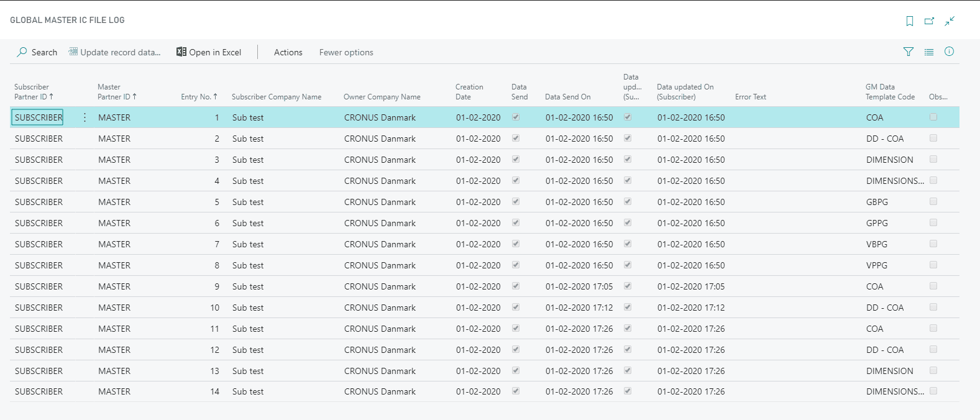Sort by Subscriber Partner ID column header

click(34, 92)
